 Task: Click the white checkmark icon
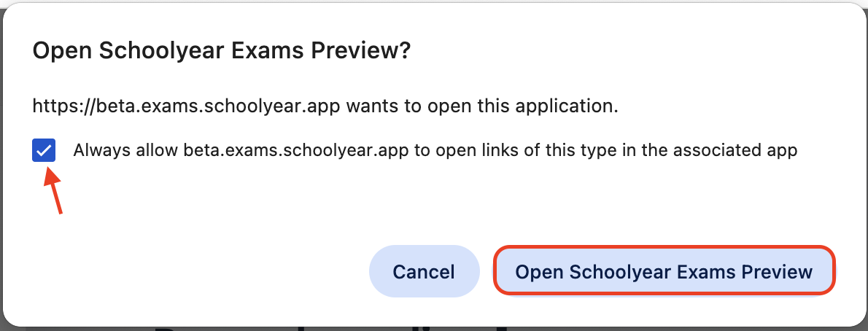(44, 151)
